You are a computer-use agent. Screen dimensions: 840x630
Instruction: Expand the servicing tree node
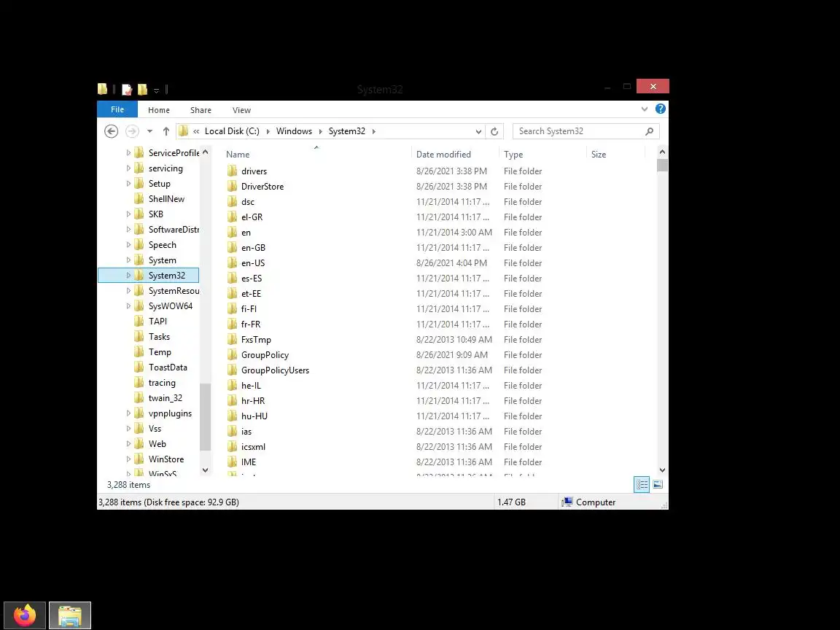(x=128, y=168)
